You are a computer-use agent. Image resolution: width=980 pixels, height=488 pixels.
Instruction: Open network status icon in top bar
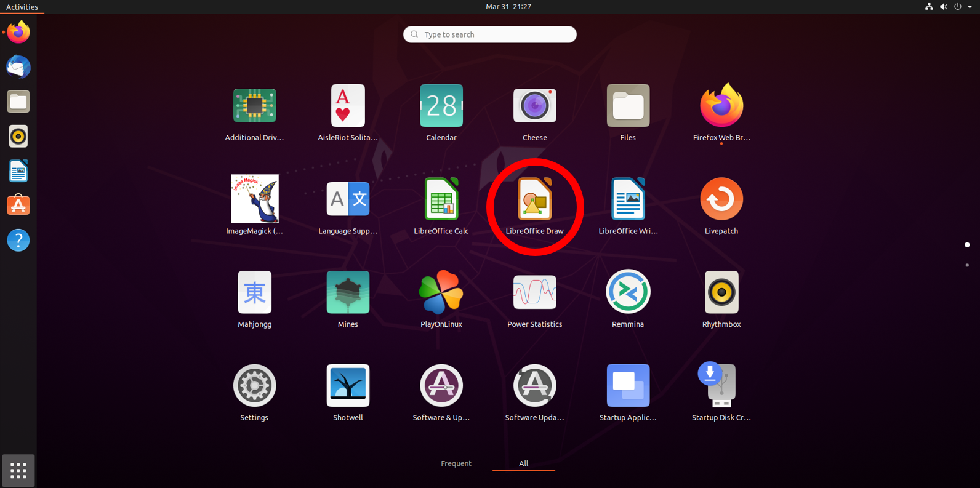coord(929,7)
